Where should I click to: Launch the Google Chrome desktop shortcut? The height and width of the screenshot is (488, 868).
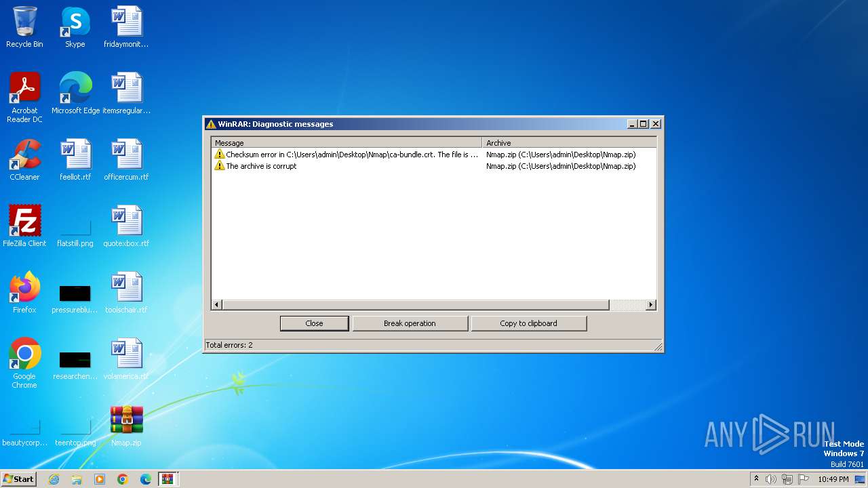pyautogui.click(x=24, y=363)
